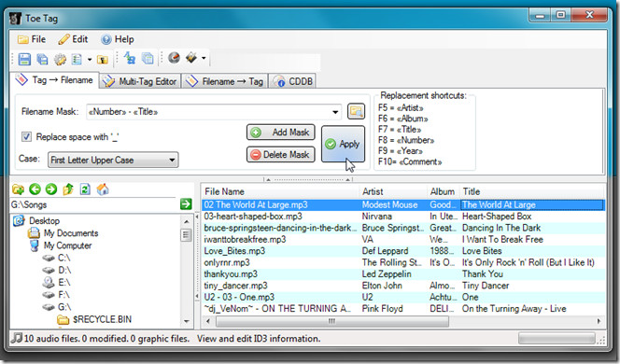Image resolution: width=620 pixels, height=364 pixels.
Task: Click the checklist toolbar icon
Action: (x=77, y=60)
